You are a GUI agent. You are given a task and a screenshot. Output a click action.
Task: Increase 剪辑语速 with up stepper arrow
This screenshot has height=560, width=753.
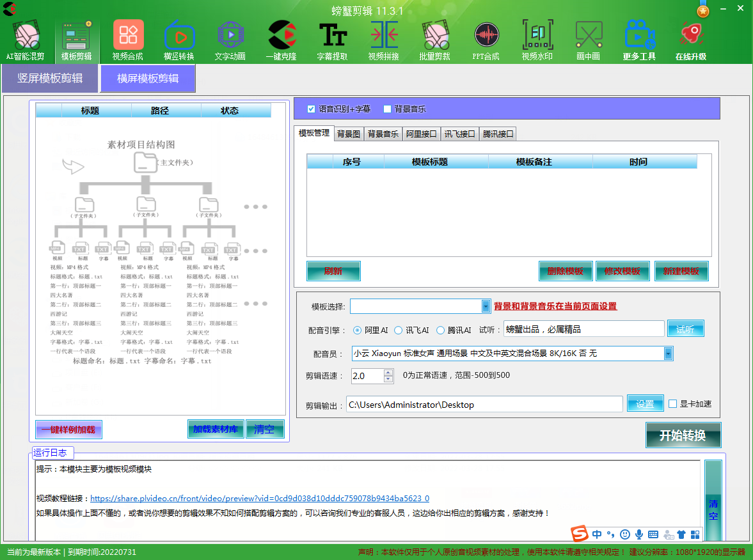388,373
